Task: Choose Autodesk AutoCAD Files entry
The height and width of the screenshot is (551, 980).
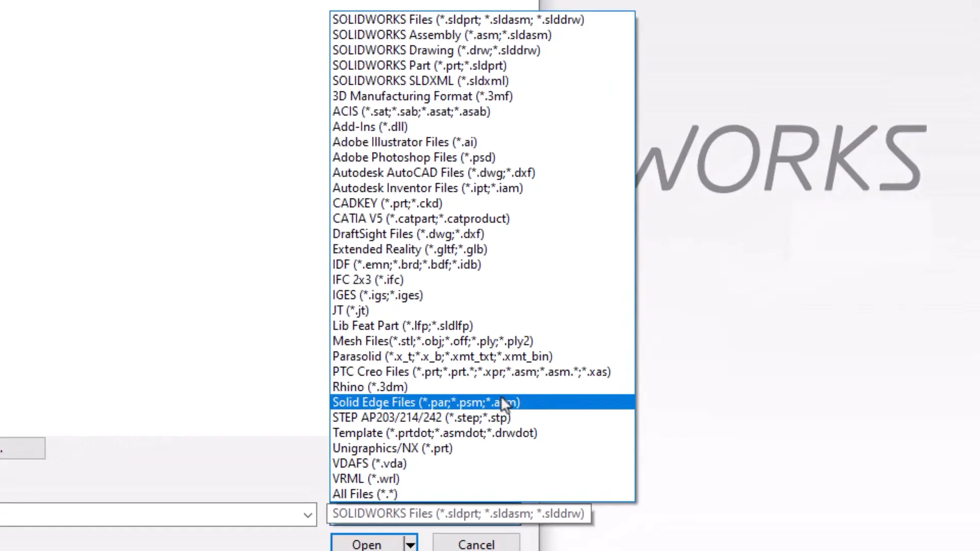Action: point(433,172)
